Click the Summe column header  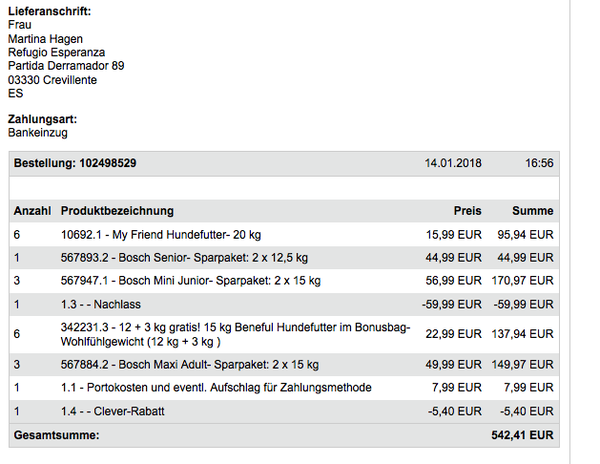(x=533, y=211)
